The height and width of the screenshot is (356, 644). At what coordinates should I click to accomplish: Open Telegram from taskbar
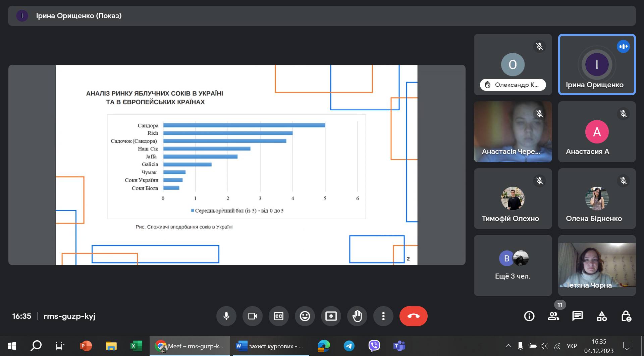(x=349, y=346)
